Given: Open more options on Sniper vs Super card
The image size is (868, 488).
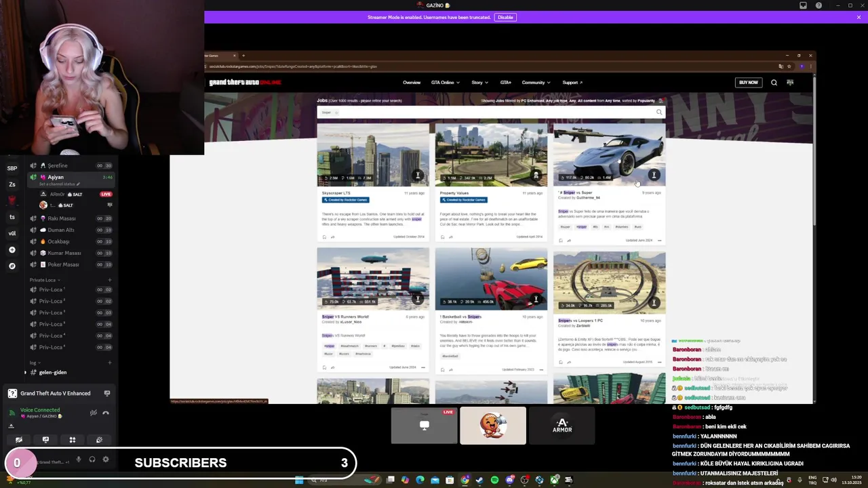Looking at the screenshot, I should 659,240.
